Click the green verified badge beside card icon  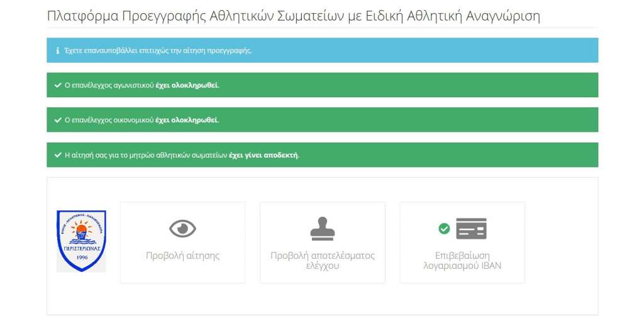coord(444,229)
